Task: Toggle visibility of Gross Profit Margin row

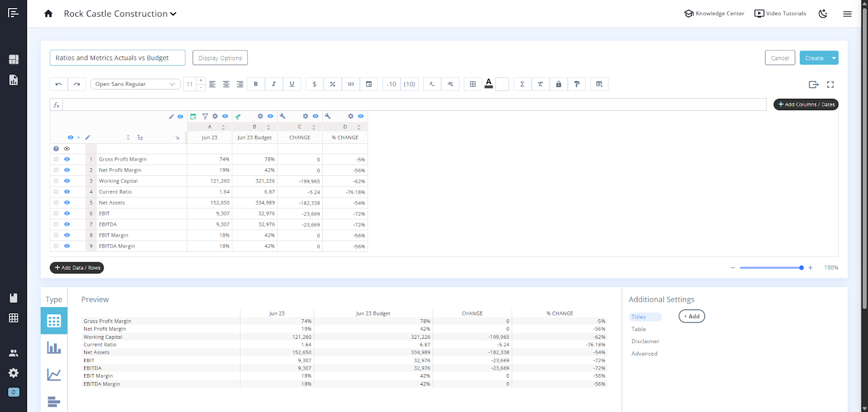Action: coord(67,159)
